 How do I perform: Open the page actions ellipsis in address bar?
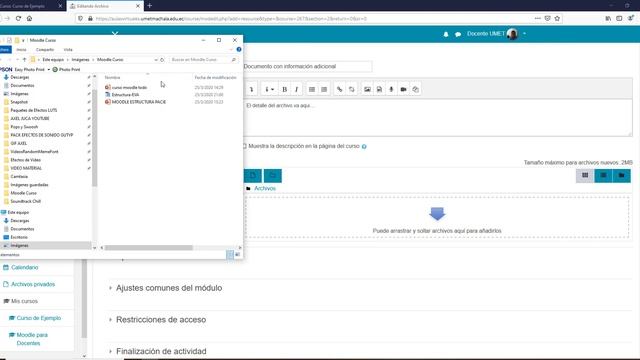click(538, 18)
